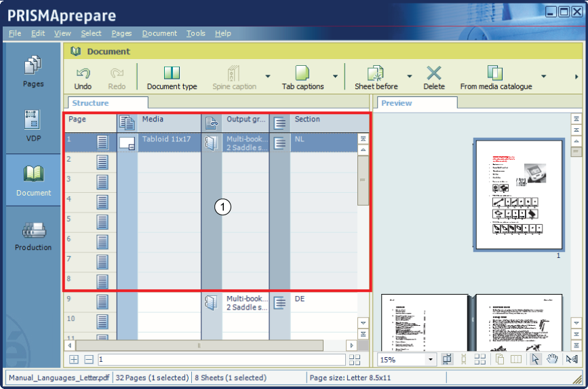This screenshot has height=389, width=588.
Task: Click the Tab captions toolbar icon
Action: [302, 73]
